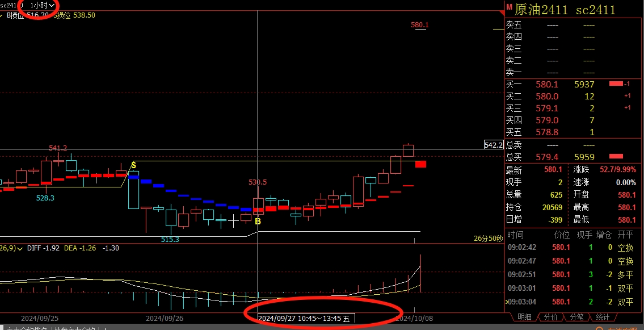This screenshot has height=330, width=644.
Task: Click the red M icon beside 原油2411
Action: click(x=509, y=9)
